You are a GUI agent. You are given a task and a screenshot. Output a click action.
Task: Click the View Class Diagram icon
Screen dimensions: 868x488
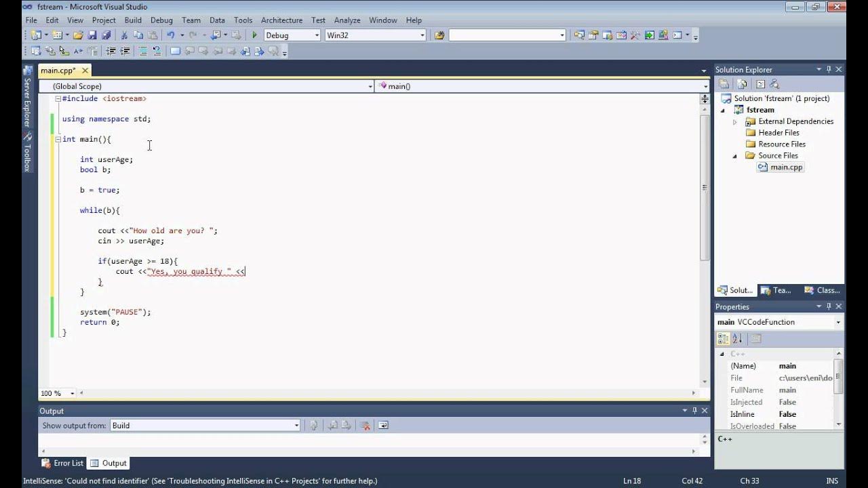pyautogui.click(x=775, y=84)
